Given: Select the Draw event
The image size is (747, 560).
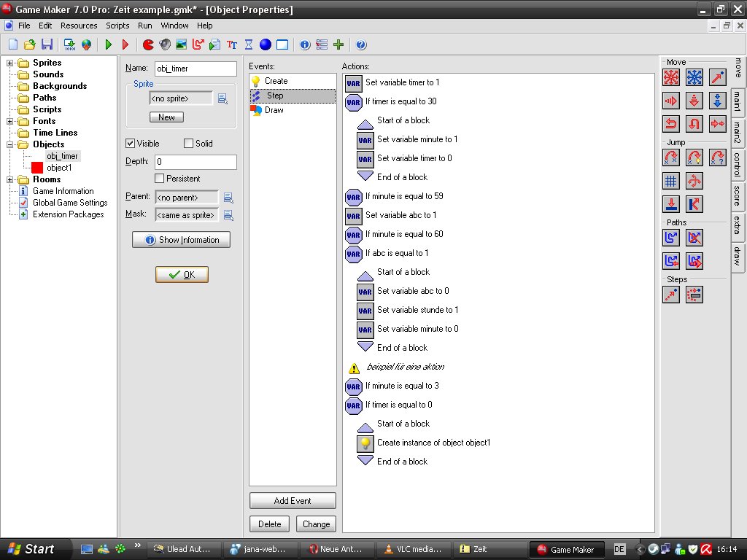Looking at the screenshot, I should click(x=293, y=110).
